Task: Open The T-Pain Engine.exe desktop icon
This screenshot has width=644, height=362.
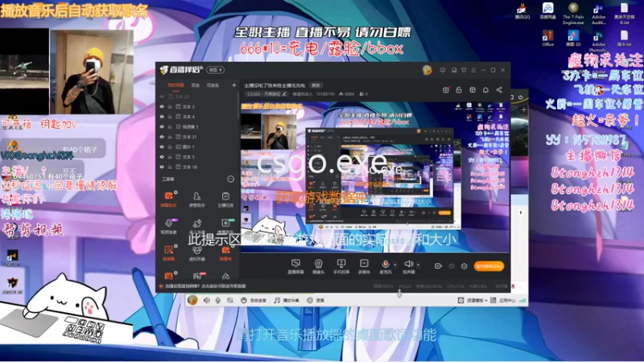Action: click(573, 14)
